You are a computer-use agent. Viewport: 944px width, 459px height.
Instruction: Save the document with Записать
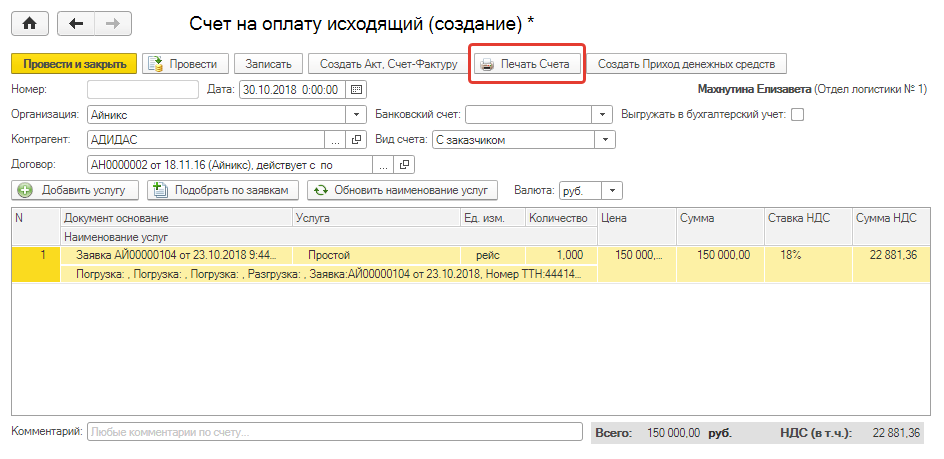pos(268,64)
